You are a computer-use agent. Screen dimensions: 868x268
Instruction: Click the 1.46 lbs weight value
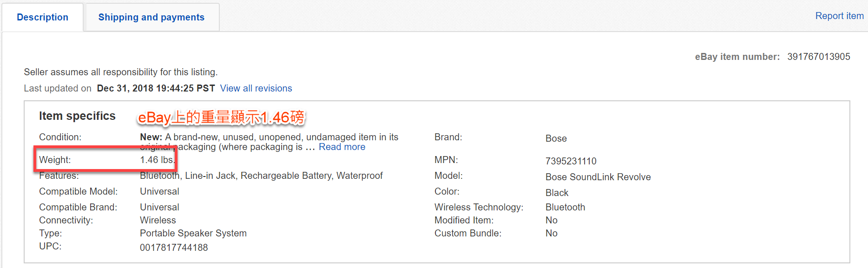tap(157, 160)
